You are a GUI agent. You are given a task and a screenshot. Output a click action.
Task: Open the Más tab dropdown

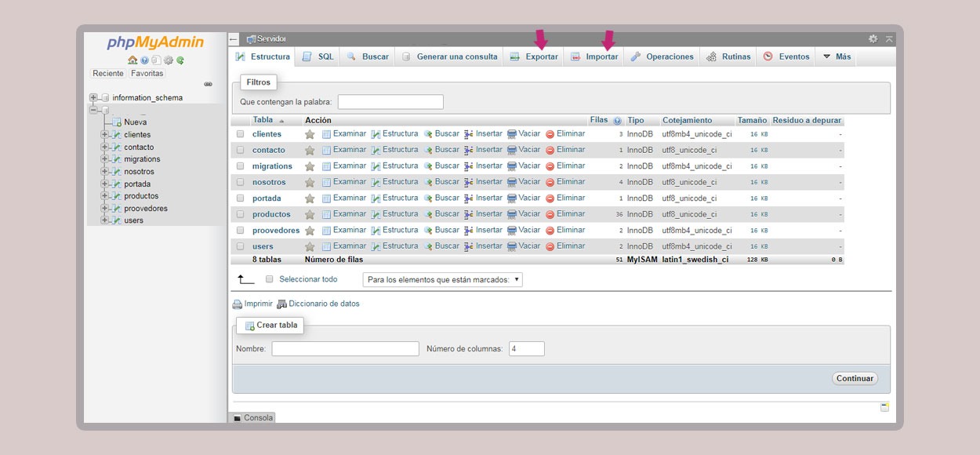tap(837, 56)
